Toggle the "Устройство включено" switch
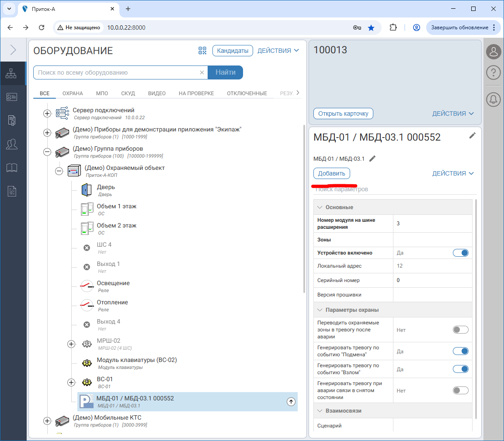The width and height of the screenshot is (504, 441). (460, 253)
